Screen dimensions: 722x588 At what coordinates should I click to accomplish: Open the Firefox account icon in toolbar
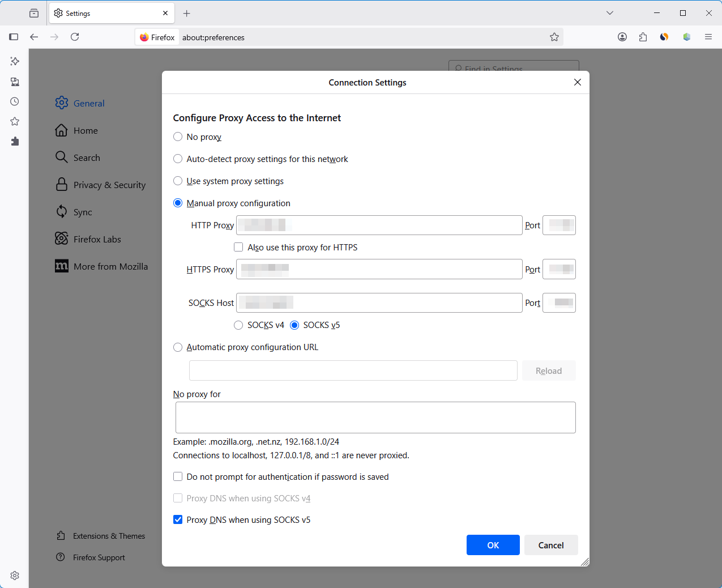click(x=622, y=37)
